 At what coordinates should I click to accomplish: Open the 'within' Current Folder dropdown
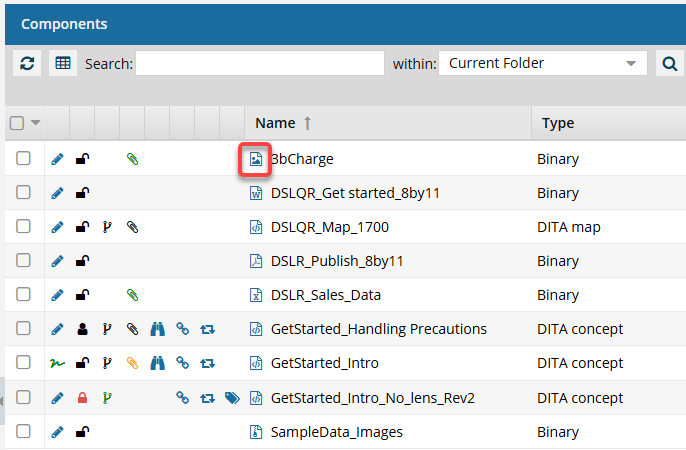[x=542, y=63]
